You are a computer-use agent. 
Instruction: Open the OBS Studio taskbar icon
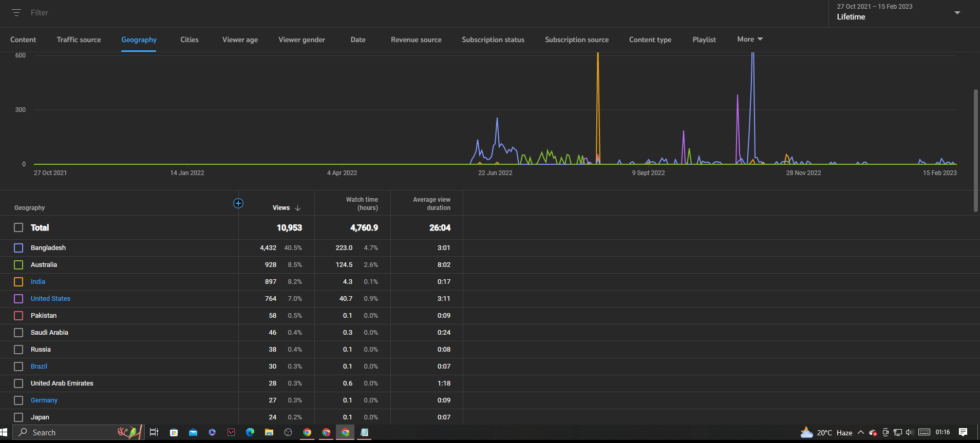pos(288,432)
